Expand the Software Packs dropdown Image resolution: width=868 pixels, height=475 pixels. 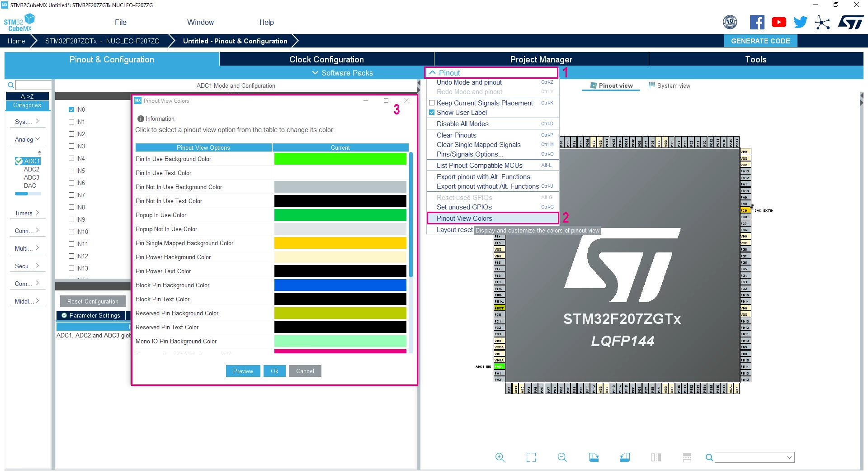pyautogui.click(x=342, y=73)
